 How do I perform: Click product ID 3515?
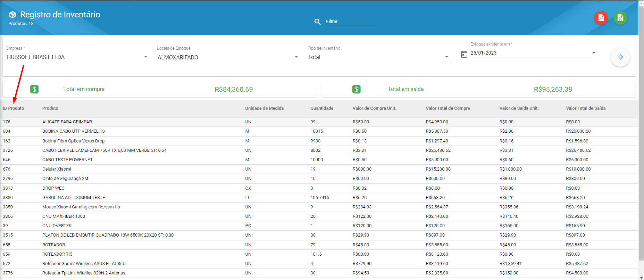click(8, 235)
